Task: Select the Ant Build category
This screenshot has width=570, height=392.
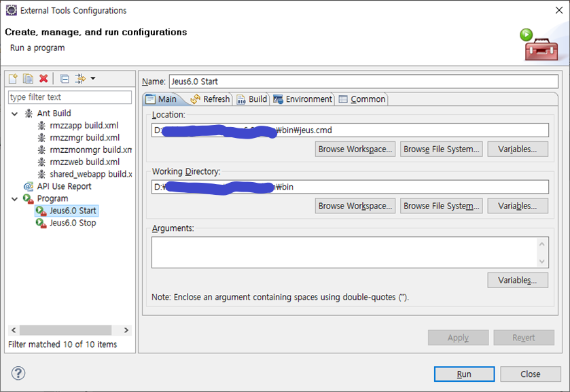Action: coord(54,113)
